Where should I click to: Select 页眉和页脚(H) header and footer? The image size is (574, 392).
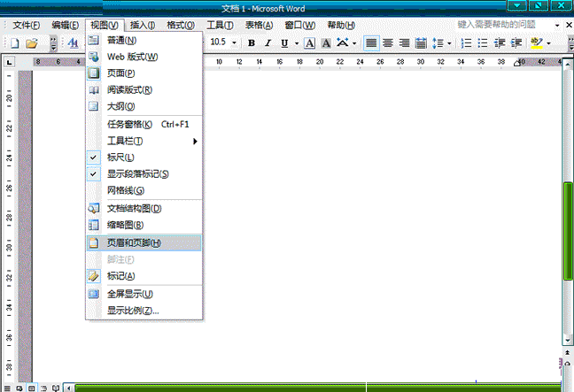(144, 242)
